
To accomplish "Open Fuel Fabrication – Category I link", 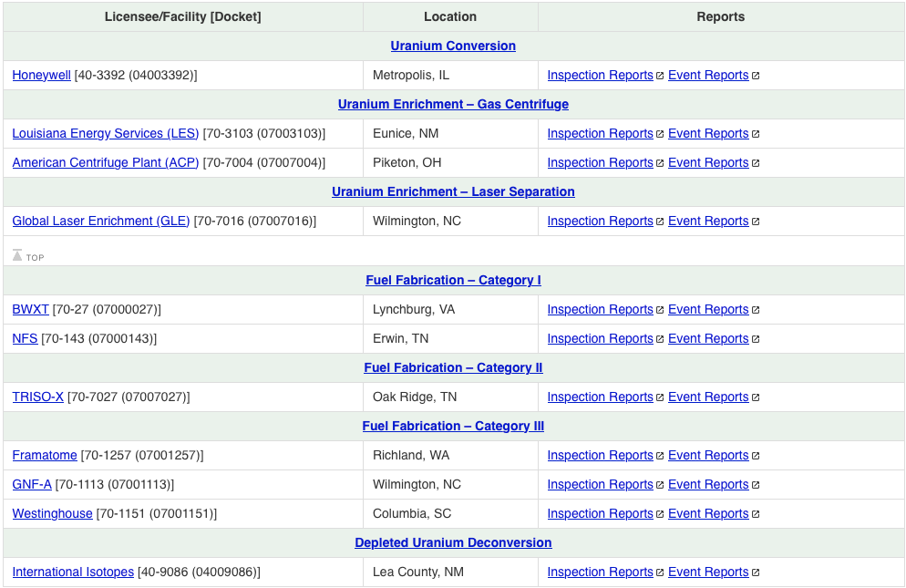I will pyautogui.click(x=453, y=280).
